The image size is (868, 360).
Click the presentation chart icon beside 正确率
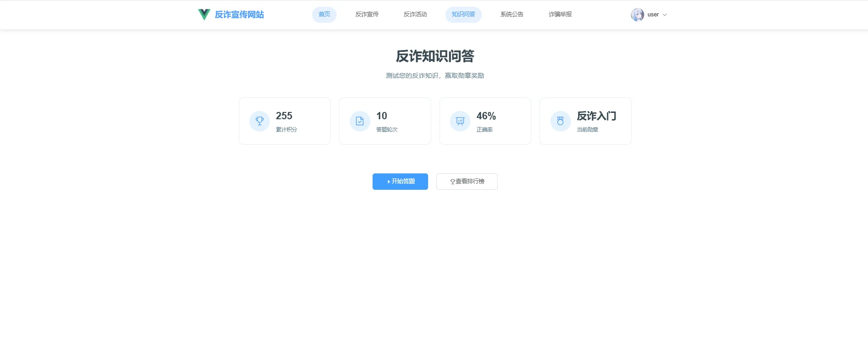(460, 121)
